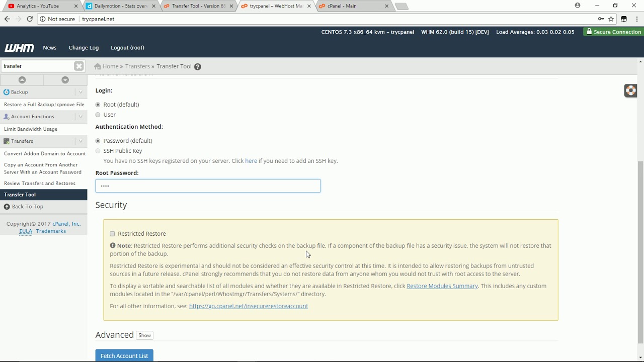Click the browser address bar URL
The width and height of the screenshot is (644, 362).
(98, 19)
